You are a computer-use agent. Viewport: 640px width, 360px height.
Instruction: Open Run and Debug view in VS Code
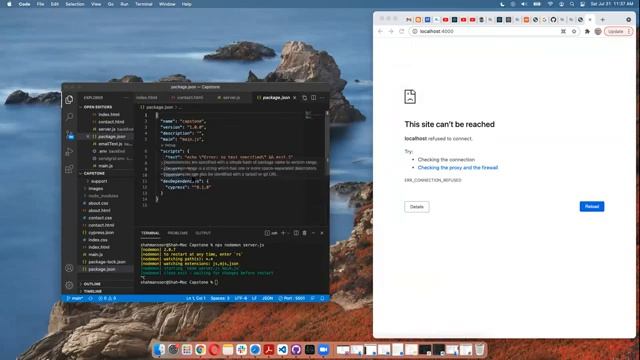click(69, 152)
